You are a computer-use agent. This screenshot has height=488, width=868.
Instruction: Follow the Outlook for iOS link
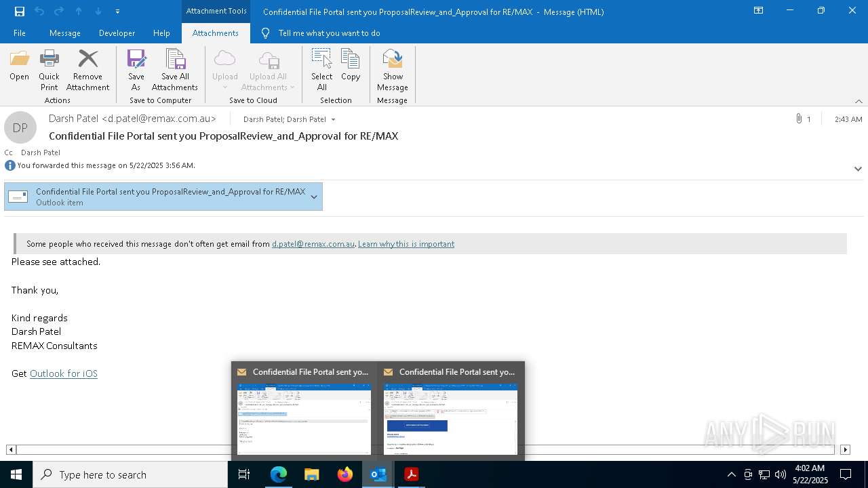coord(64,373)
